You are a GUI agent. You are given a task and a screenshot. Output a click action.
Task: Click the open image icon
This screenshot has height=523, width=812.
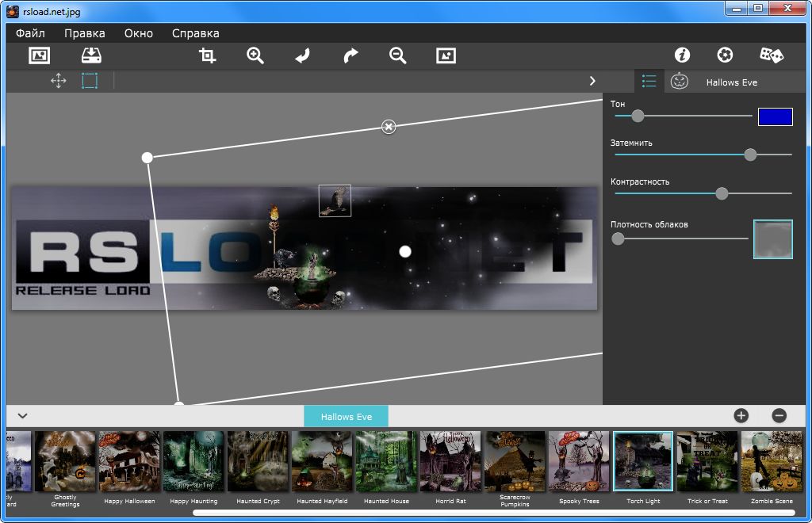[x=39, y=55]
